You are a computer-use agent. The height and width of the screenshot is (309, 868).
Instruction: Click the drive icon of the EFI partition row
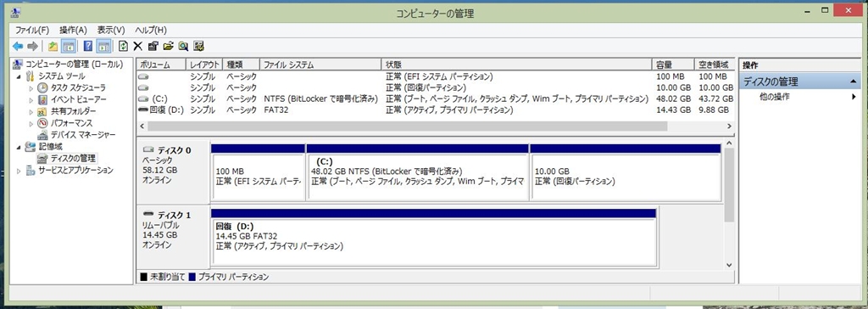click(x=143, y=76)
